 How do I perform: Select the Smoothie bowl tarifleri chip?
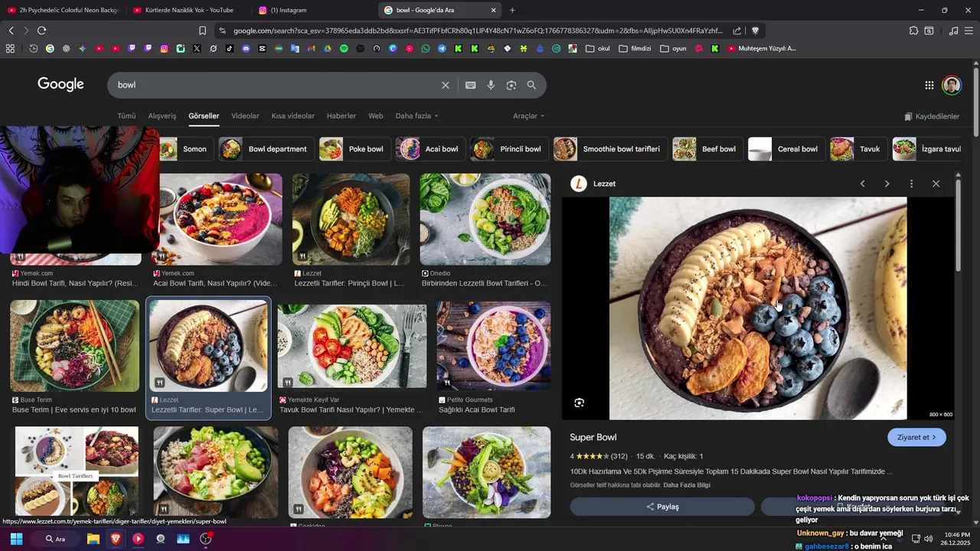click(x=609, y=149)
